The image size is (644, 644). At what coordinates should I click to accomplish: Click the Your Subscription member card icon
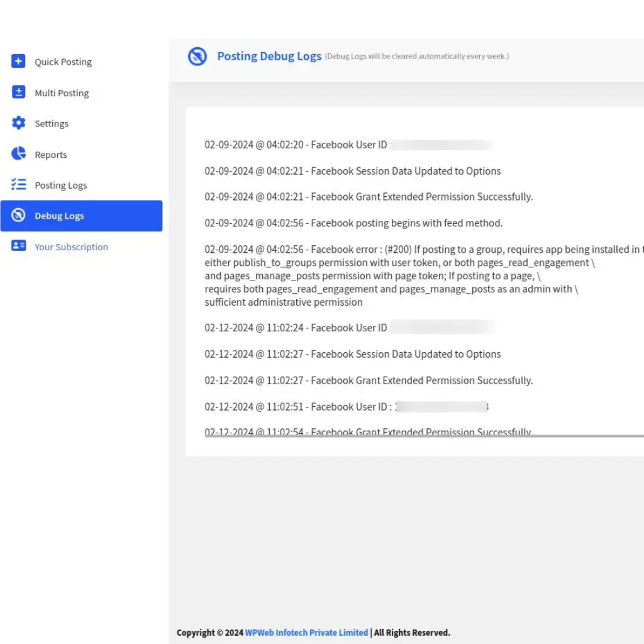(x=18, y=247)
